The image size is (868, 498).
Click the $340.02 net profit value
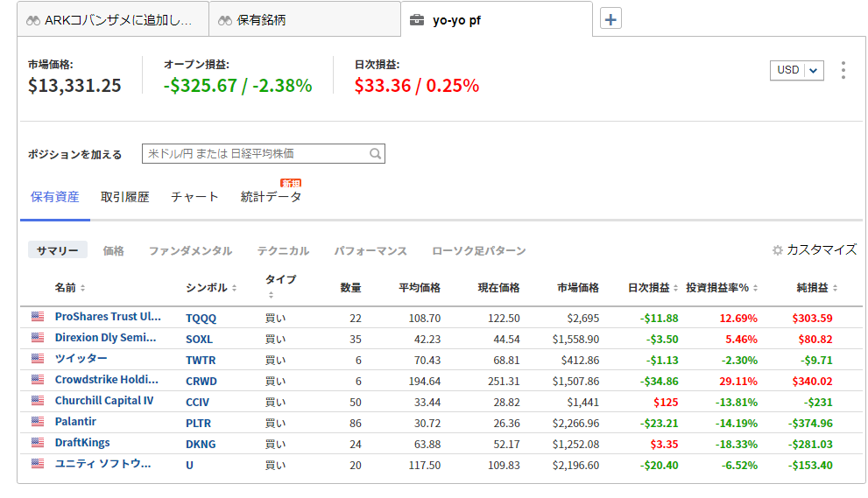pyautogui.click(x=812, y=382)
